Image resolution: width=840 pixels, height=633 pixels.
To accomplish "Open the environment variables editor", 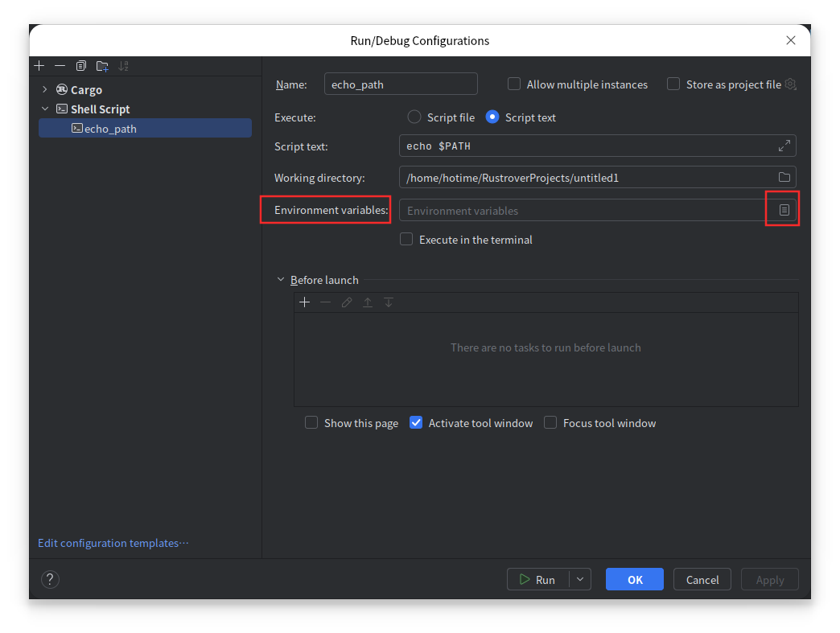I will 784,210.
